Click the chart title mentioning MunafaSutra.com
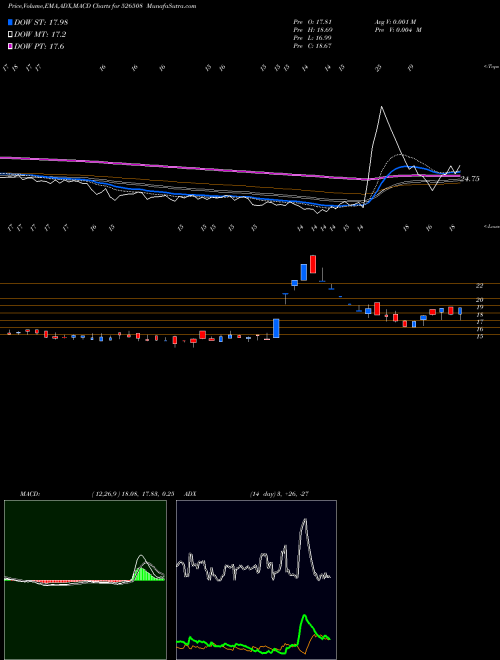500x660 pixels. (x=102, y=6)
